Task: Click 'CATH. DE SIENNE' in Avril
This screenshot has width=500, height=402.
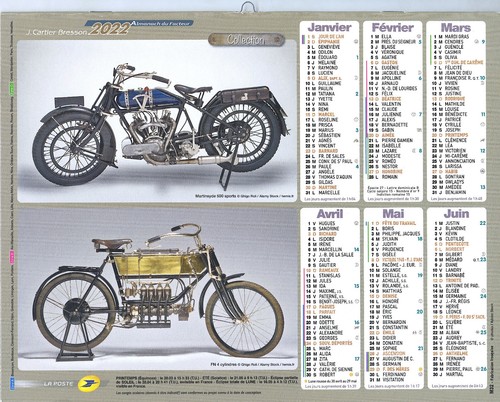Action: [x=336, y=369]
